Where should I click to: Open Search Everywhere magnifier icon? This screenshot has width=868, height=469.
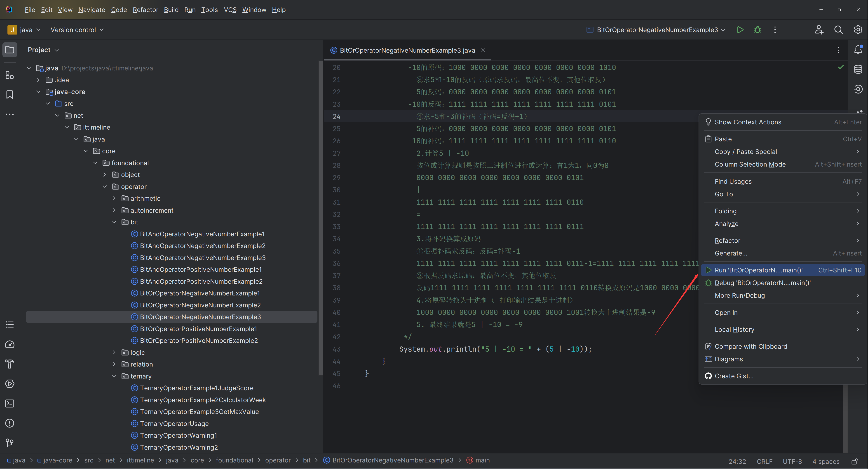click(838, 30)
